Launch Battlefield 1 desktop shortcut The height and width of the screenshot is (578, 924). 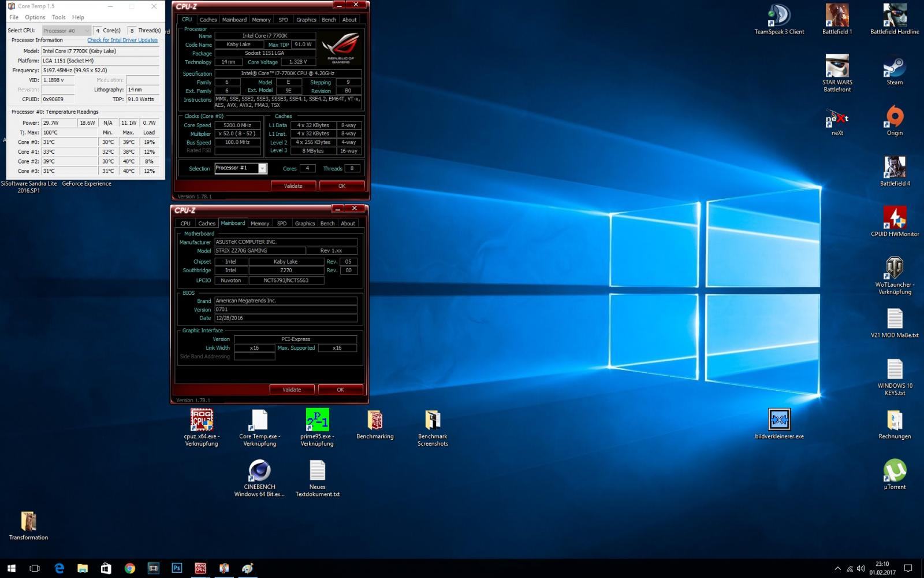[x=837, y=19]
